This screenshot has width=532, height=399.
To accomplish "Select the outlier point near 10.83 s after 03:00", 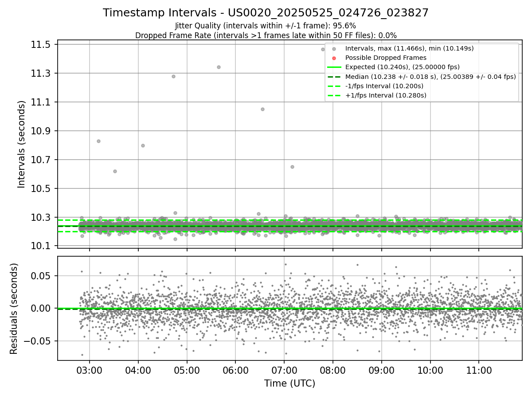I will point(98,141).
